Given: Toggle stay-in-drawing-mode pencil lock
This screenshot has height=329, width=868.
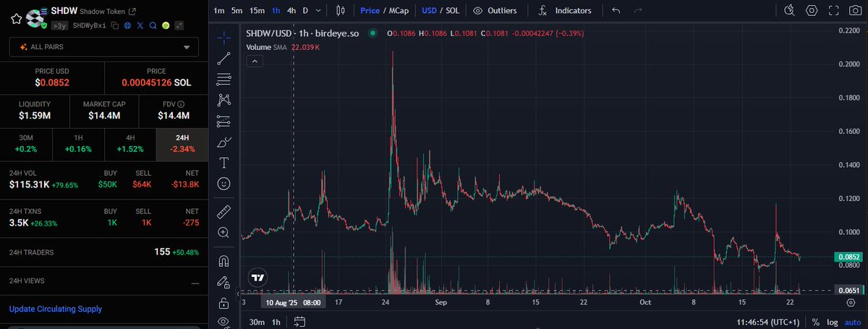Looking at the screenshot, I should pyautogui.click(x=224, y=282).
